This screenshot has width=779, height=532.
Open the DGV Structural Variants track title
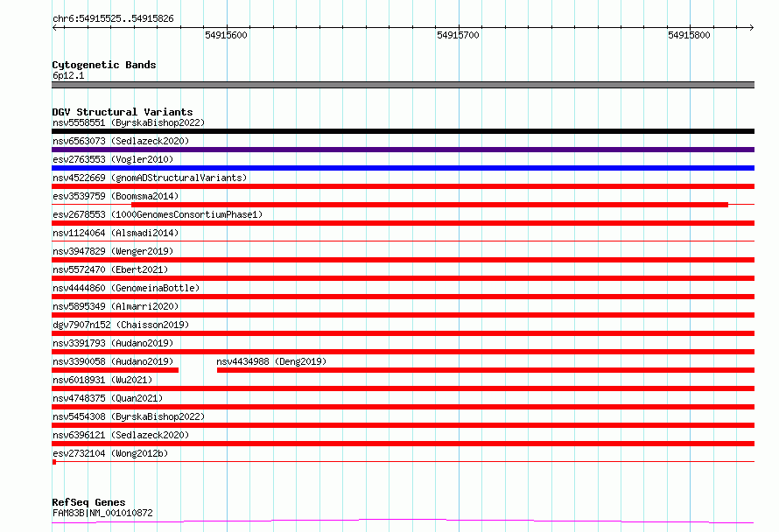point(123,112)
